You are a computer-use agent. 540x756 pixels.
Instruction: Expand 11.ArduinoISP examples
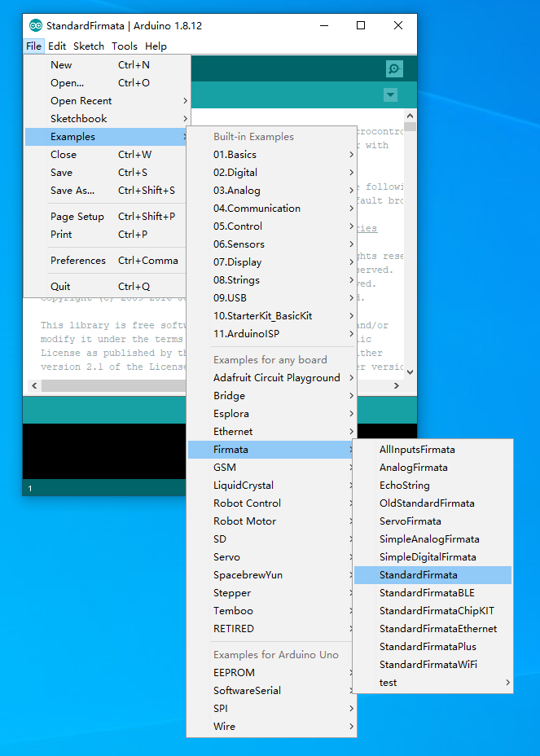271,334
